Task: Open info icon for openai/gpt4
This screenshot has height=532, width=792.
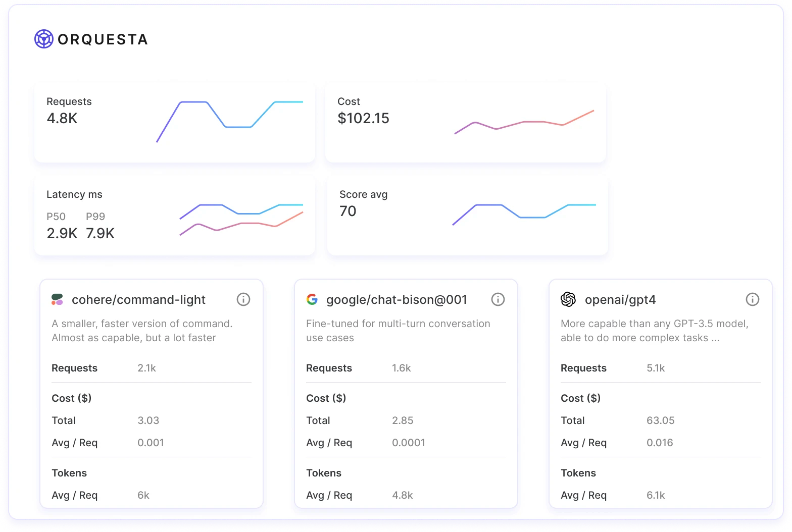Action: pos(753,299)
